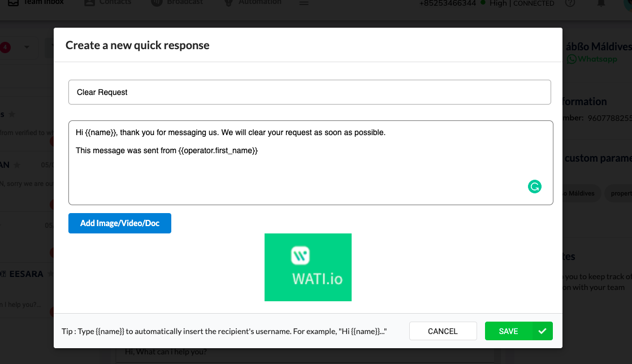Click the phone number +85253466344 in header
This screenshot has height=364, width=632.
[x=447, y=3]
